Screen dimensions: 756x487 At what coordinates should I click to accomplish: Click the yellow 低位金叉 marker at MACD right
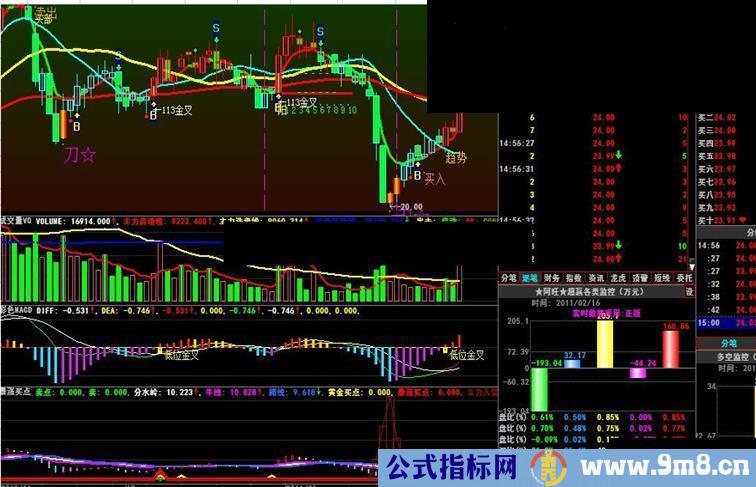[465, 354]
